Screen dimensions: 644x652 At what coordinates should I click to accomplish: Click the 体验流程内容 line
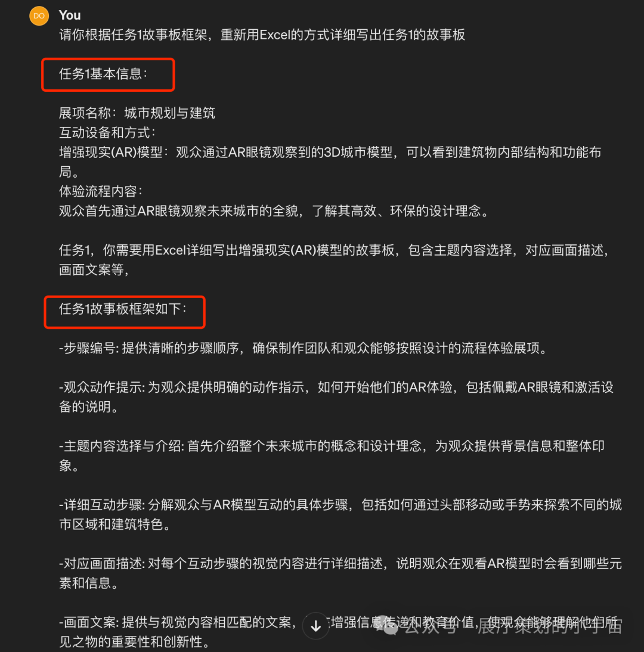(x=101, y=191)
